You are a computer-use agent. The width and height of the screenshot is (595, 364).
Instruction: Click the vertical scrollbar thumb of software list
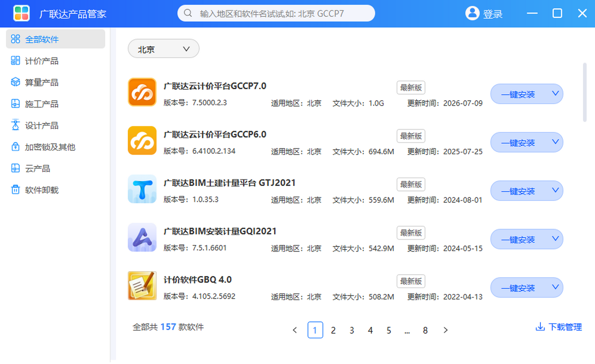pos(585,92)
